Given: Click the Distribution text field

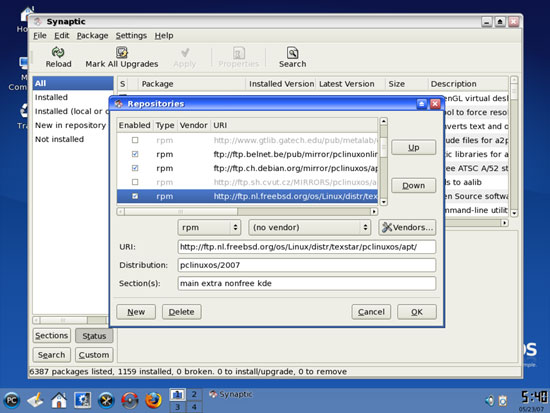Looking at the screenshot, I should [307, 265].
